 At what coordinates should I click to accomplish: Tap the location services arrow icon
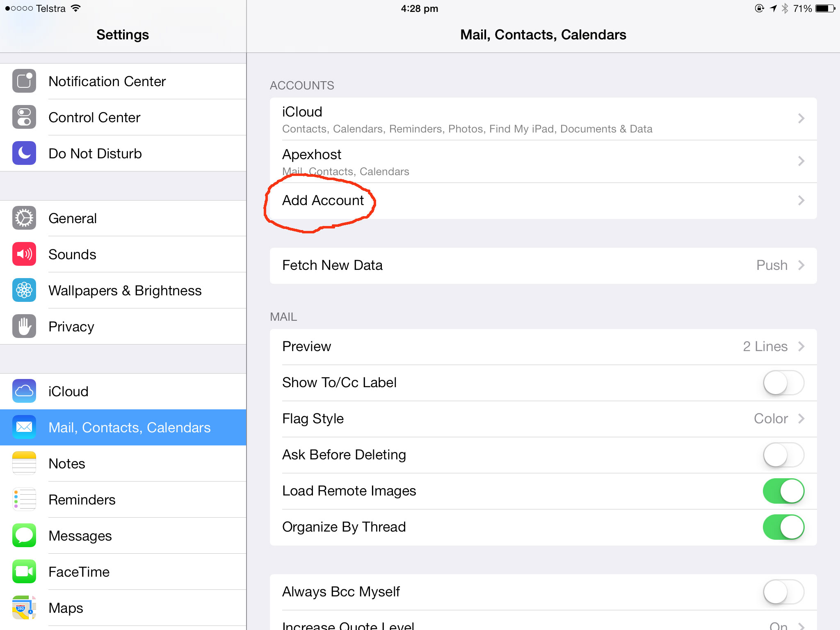(x=773, y=8)
